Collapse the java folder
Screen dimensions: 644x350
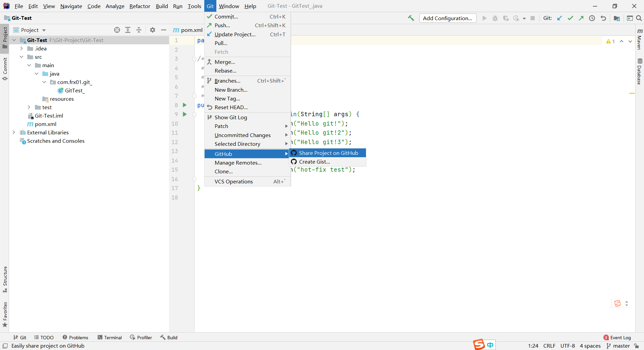(37, 74)
